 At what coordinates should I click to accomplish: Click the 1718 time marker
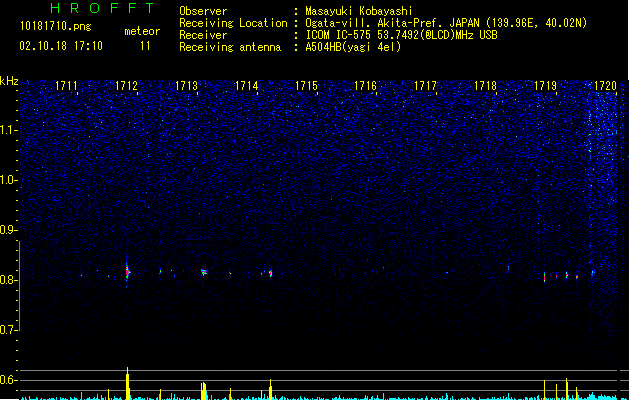coord(485,86)
